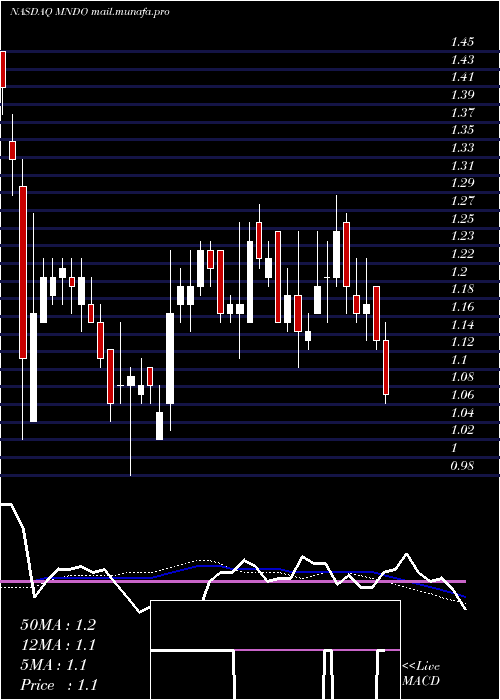The width and height of the screenshot is (500, 700).
Task: Click the 1.35 price axis label
Action: (x=462, y=130)
